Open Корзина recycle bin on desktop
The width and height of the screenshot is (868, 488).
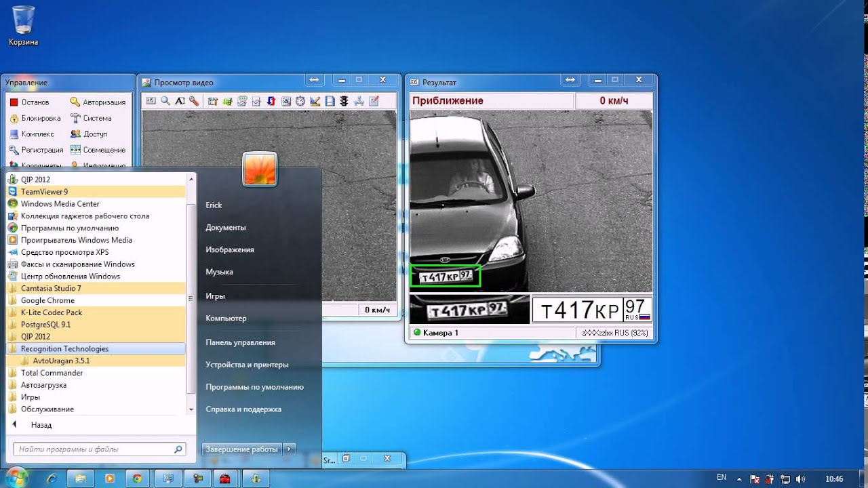pos(23,26)
